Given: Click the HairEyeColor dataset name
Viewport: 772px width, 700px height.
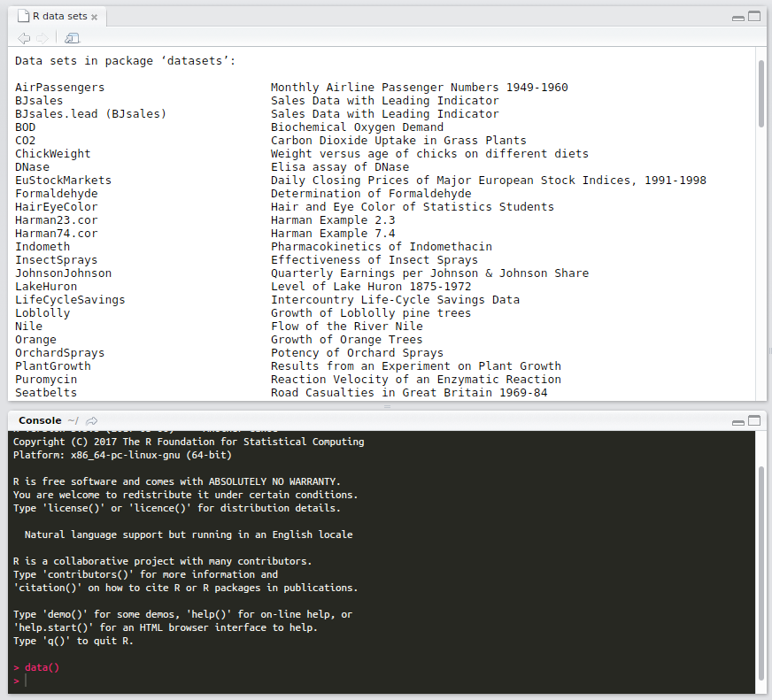Looking at the screenshot, I should (x=56, y=207).
